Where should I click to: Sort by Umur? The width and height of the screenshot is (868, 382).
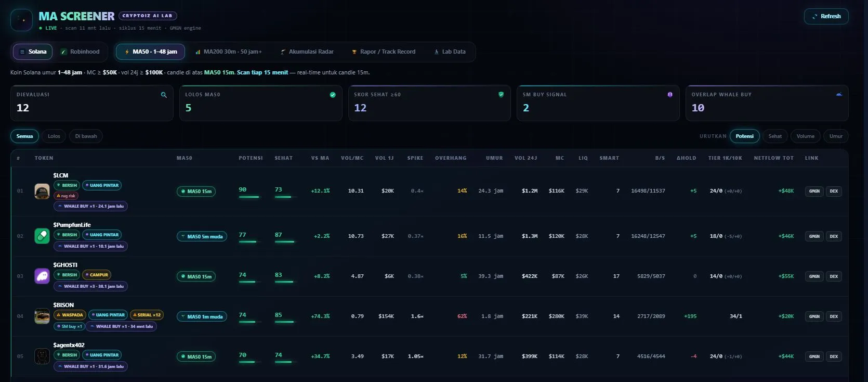pos(836,136)
